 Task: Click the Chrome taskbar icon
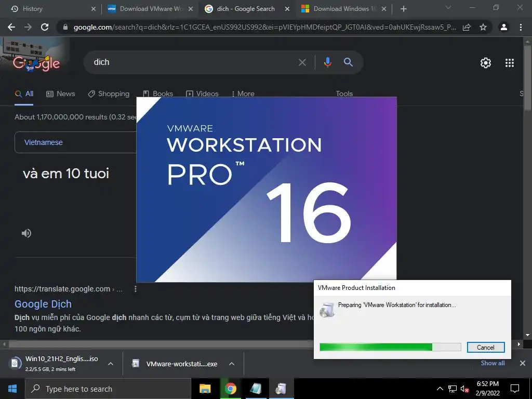click(230, 389)
